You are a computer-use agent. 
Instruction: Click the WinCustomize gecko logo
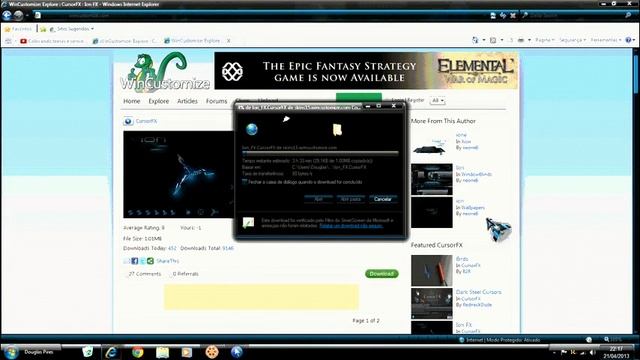(165, 71)
